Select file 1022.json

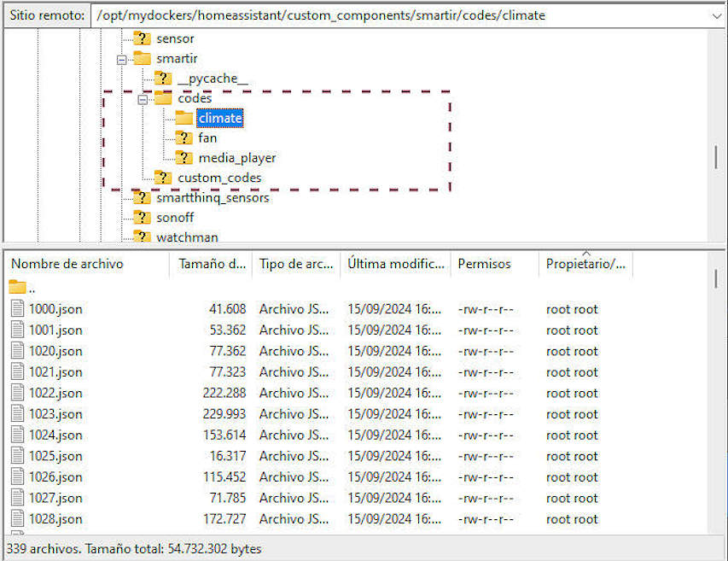coord(55,394)
